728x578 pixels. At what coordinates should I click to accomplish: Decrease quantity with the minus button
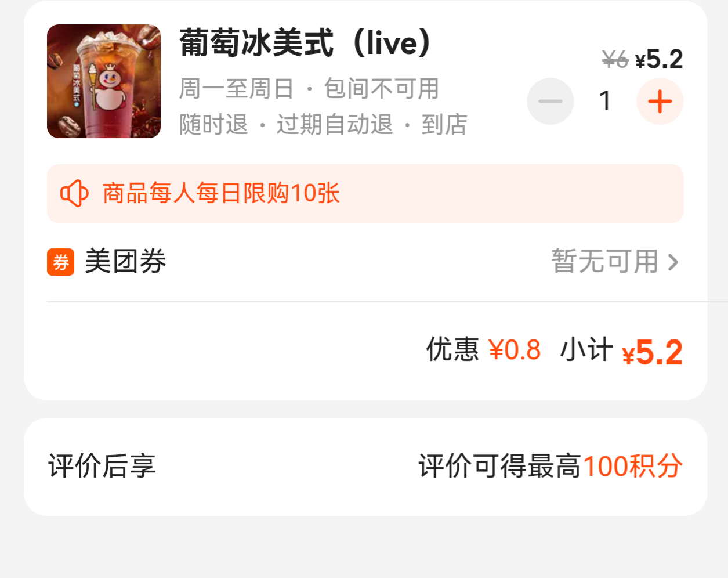[550, 102]
